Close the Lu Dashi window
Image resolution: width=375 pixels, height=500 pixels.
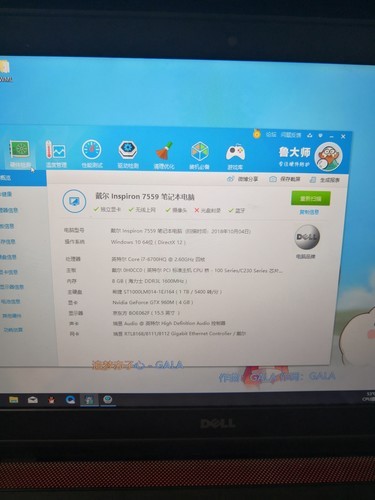(343, 137)
